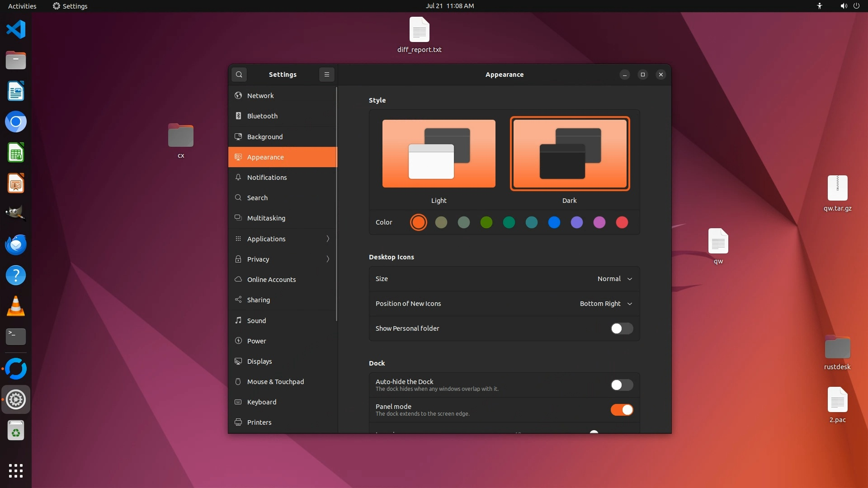The width and height of the screenshot is (868, 488).
Task: Click the Power icon in sidebar
Action: coord(238,341)
